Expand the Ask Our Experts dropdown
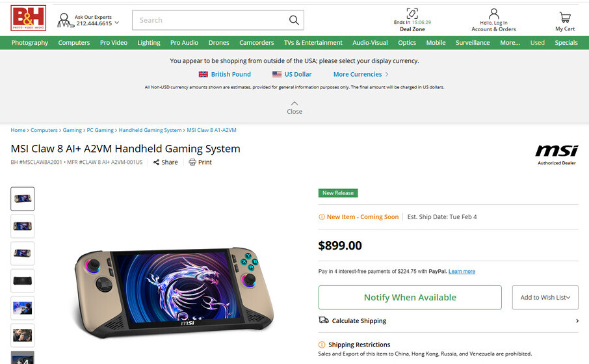Viewport: 589px width, 364px height. [x=117, y=23]
